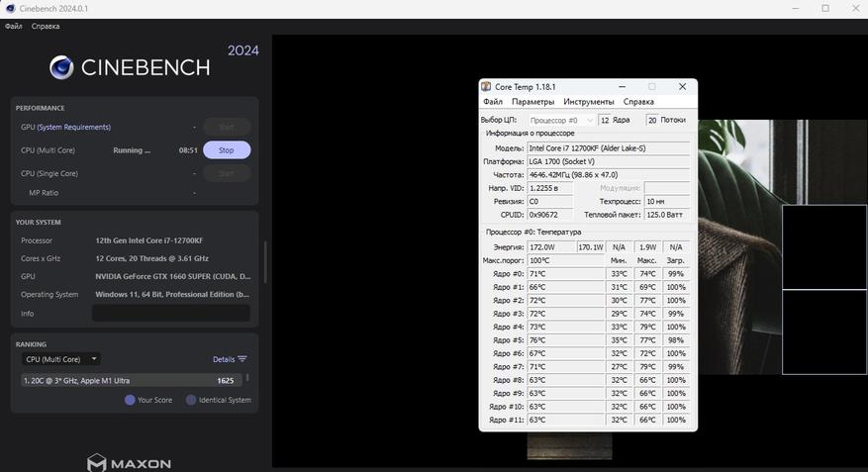Close the Core Temp window

683,87
